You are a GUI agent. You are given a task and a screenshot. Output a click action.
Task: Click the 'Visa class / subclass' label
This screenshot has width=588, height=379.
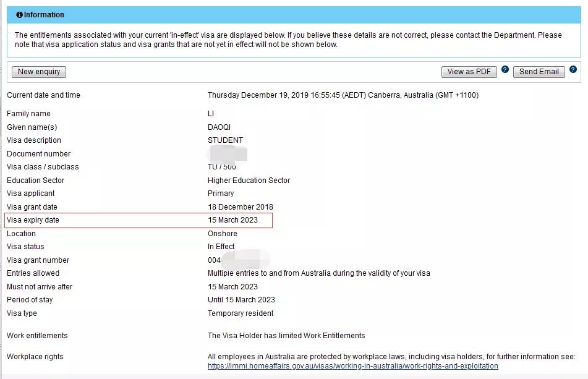43,167
